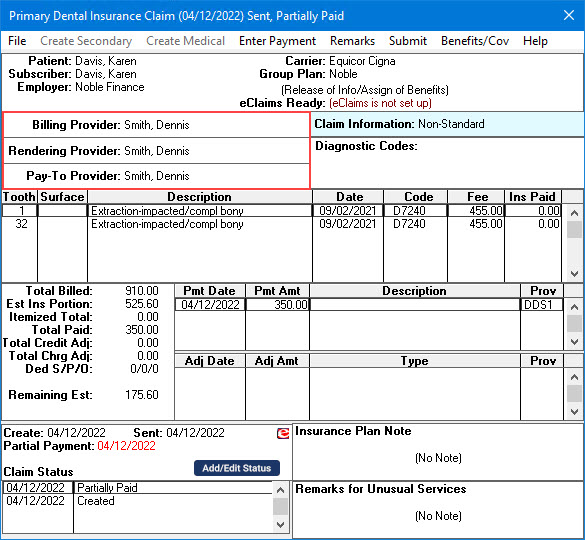Open the Enter Payment menu

pos(277,41)
